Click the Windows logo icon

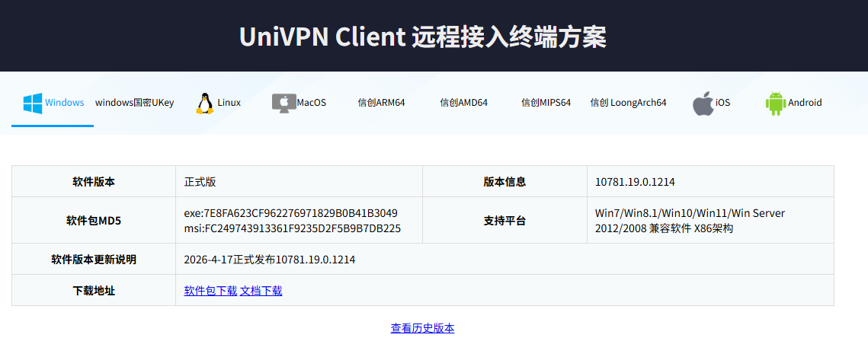pos(33,104)
